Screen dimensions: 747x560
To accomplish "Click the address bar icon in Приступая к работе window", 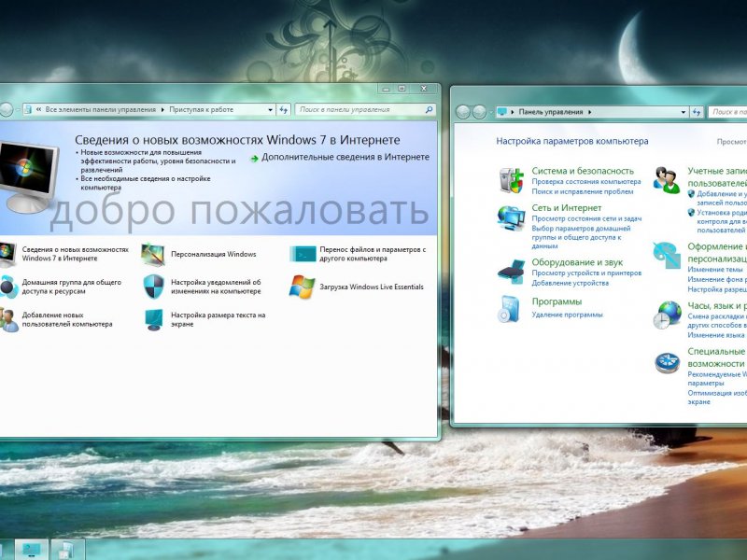I will (x=28, y=109).
